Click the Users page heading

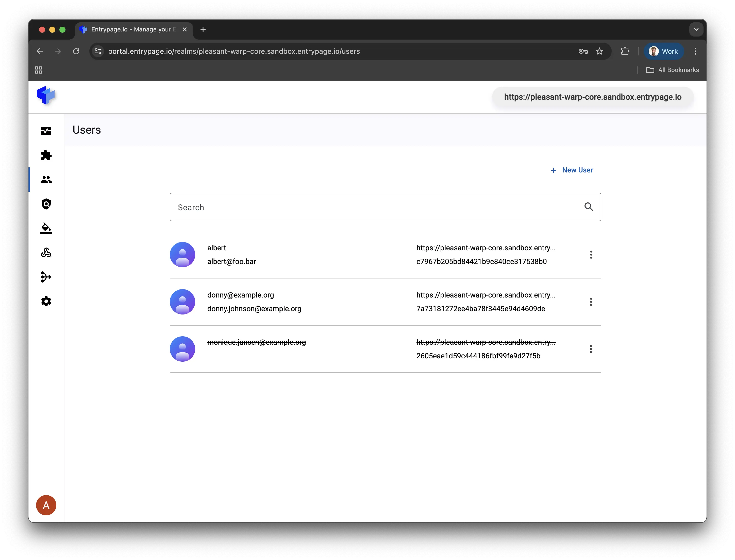87,130
